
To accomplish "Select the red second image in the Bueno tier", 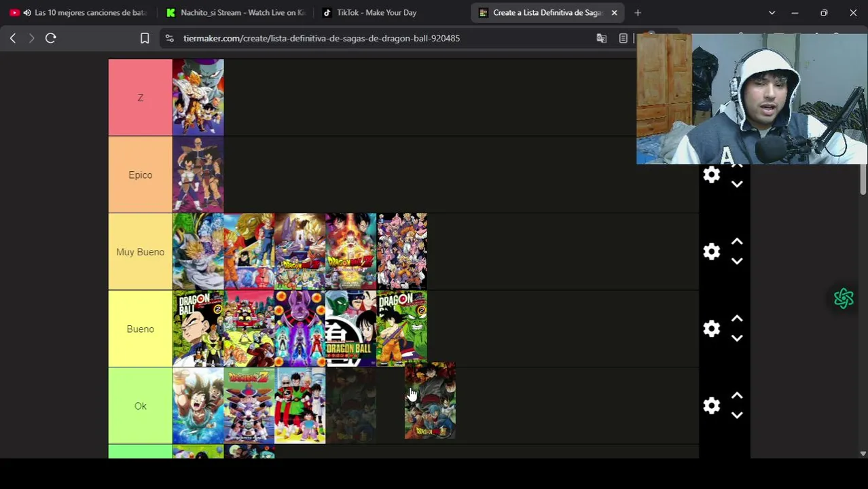I will [249, 329].
